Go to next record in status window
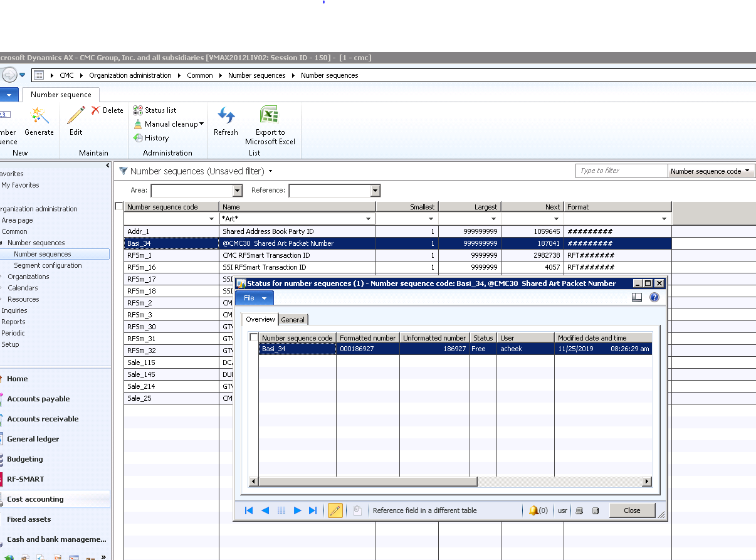This screenshot has width=756, height=560. [298, 510]
